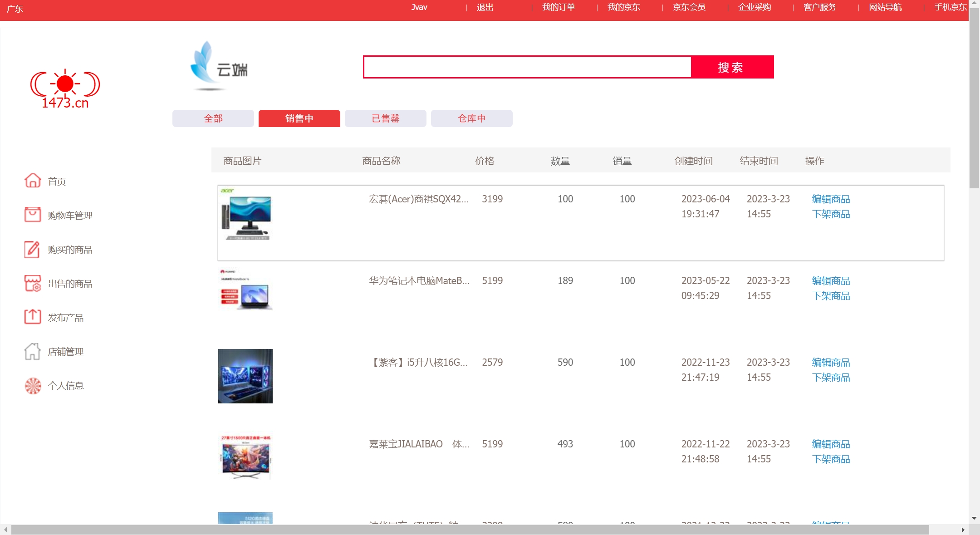
Task: Click 下架商品 for the 嘉莱宝JIALAIBAO product
Action: click(x=831, y=459)
